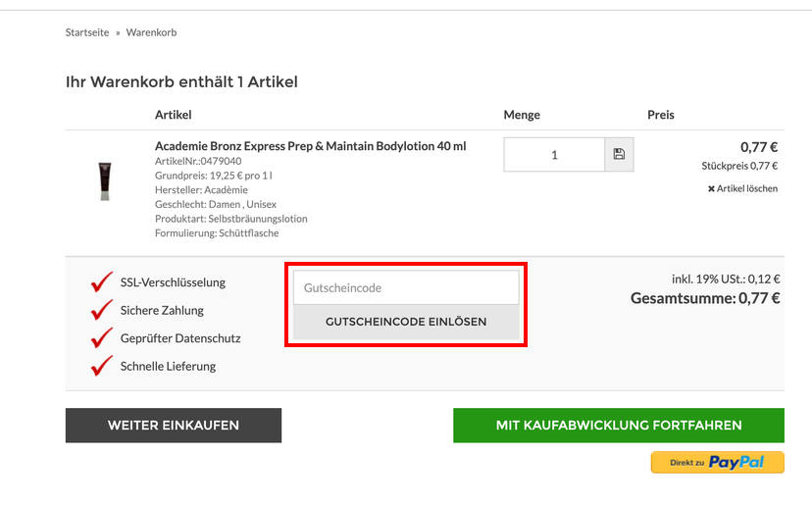Screen dimensions: 812x508
Task: Continue shopping with Weiter einkaufen
Action: (x=174, y=426)
